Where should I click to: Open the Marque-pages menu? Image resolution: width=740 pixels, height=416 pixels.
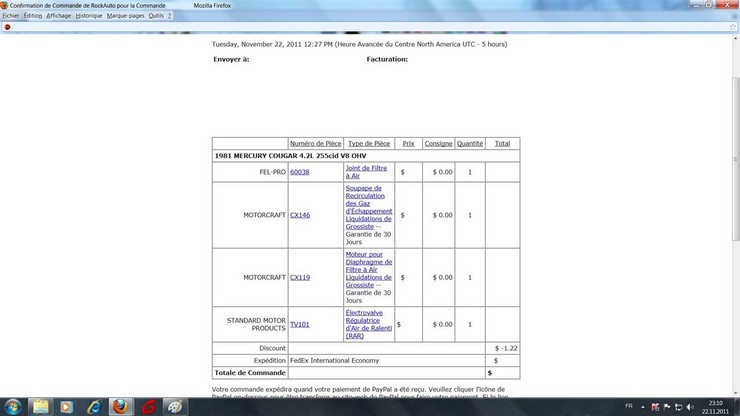point(126,16)
